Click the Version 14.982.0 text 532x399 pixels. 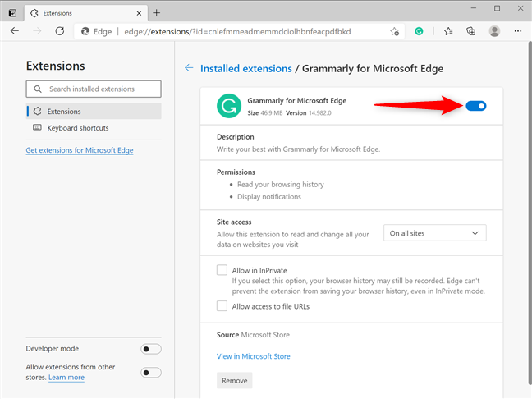309,113
